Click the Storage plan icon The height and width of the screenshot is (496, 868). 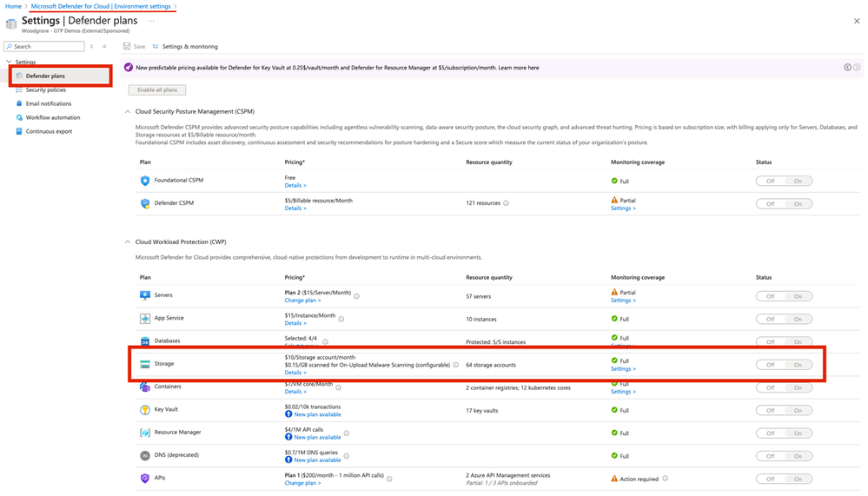click(x=145, y=364)
